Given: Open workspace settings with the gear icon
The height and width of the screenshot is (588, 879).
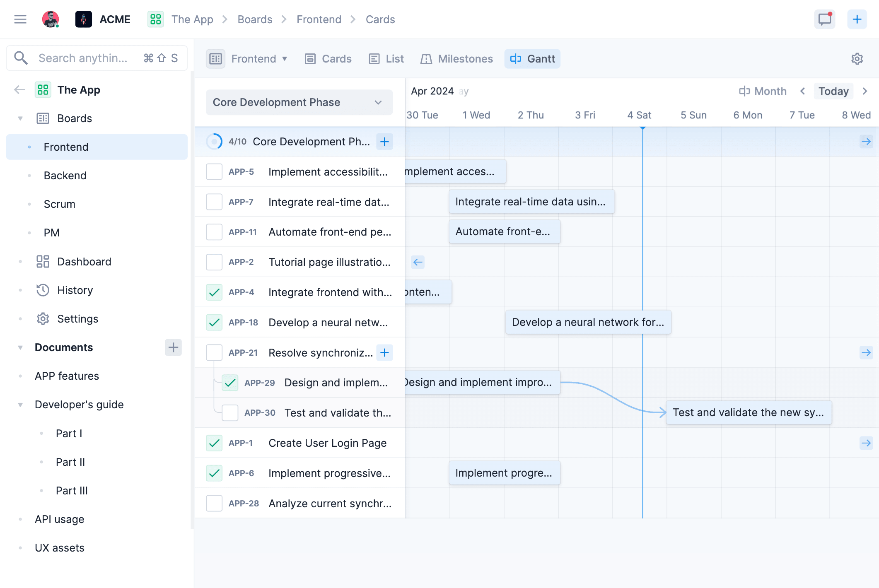Looking at the screenshot, I should pyautogui.click(x=857, y=59).
